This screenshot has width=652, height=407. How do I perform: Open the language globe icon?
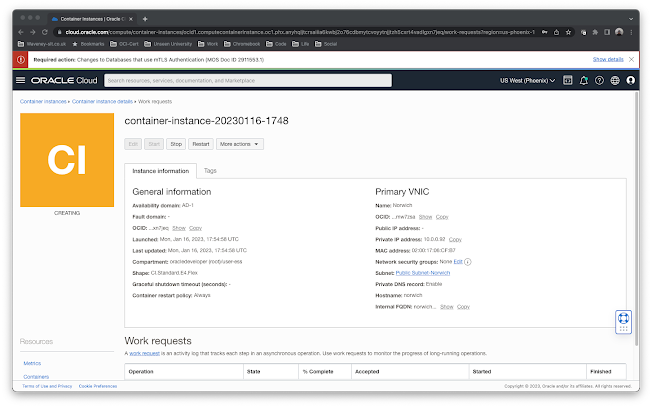615,80
